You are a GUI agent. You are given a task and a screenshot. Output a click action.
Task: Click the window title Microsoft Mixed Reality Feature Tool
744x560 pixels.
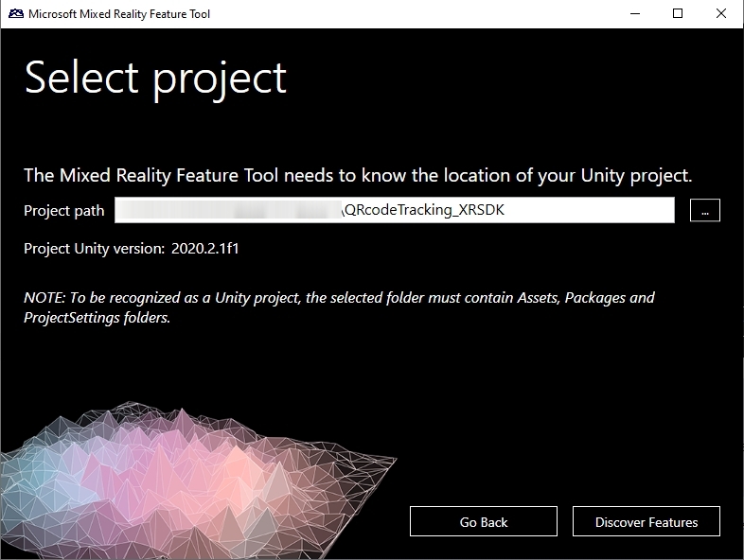tap(119, 14)
